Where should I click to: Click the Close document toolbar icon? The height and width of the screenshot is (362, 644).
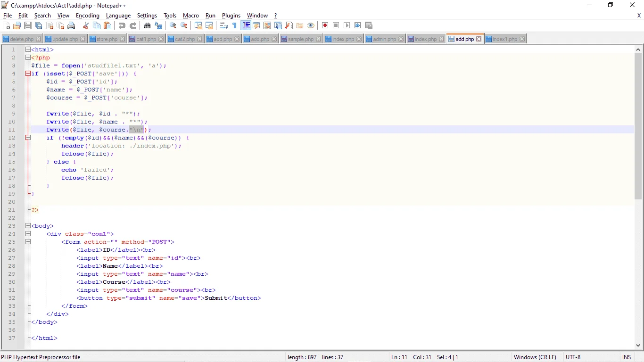pyautogui.click(x=50, y=25)
